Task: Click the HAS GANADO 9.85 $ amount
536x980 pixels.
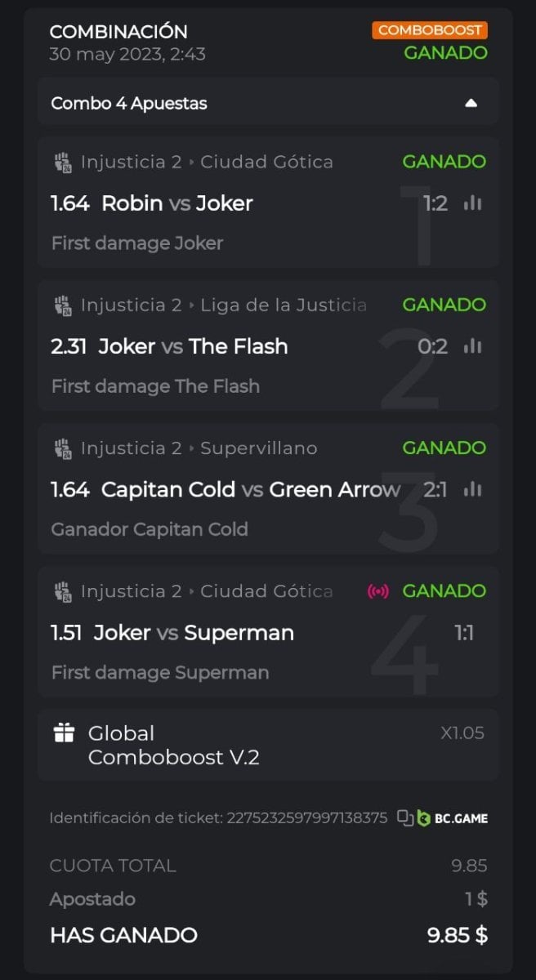Action: (457, 935)
